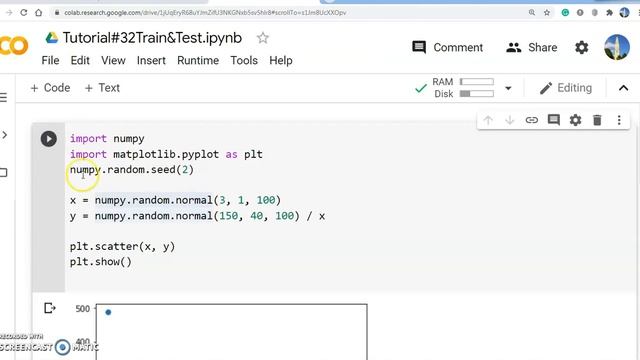Switch Editing mode
The height and width of the screenshot is (360, 640).
(566, 88)
